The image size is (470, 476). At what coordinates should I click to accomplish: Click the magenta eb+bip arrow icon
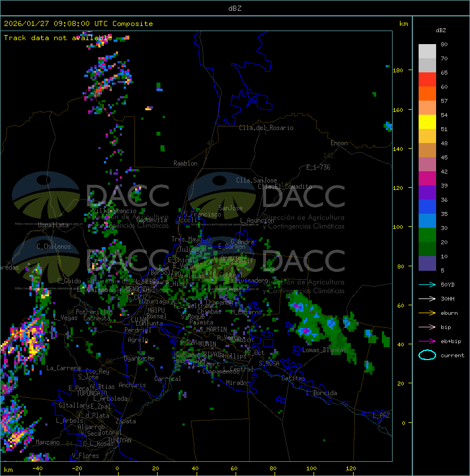pos(427,341)
